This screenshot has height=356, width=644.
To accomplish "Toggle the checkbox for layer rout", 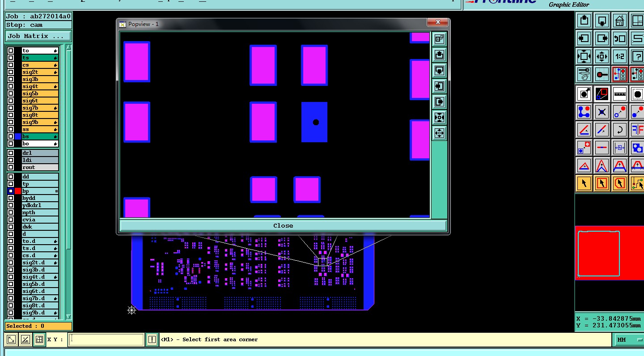I will tap(11, 167).
